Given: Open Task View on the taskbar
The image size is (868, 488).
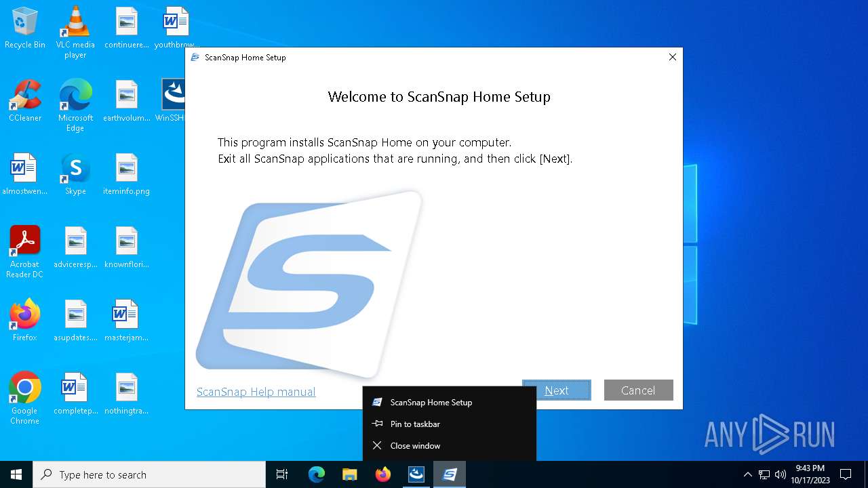Looking at the screenshot, I should click(282, 474).
